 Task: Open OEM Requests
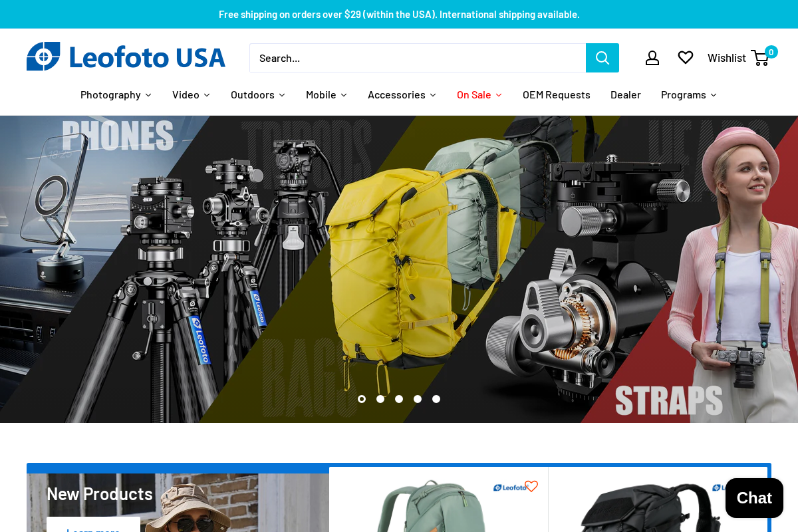click(x=556, y=94)
